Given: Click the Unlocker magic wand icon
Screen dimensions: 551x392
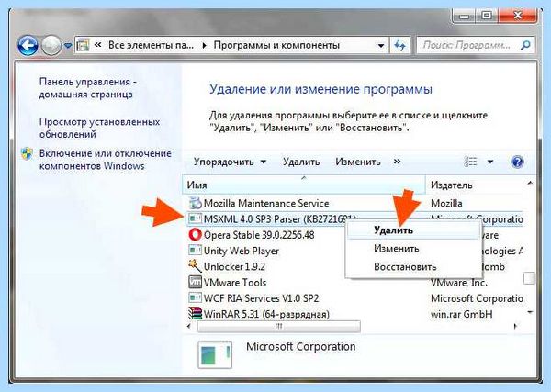Looking at the screenshot, I should point(195,266).
